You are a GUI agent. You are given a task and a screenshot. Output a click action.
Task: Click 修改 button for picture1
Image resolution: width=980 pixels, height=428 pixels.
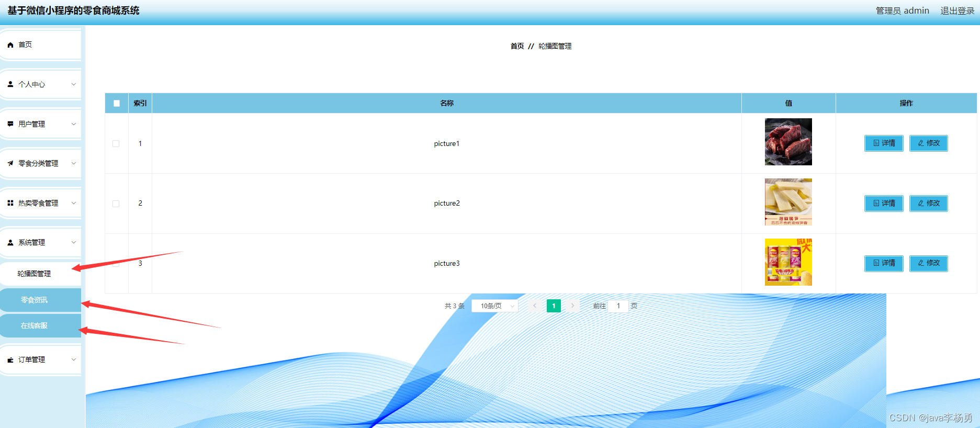pos(928,143)
